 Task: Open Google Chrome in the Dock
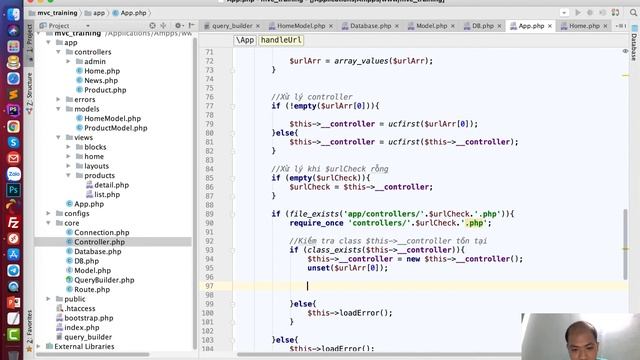coord(13,127)
